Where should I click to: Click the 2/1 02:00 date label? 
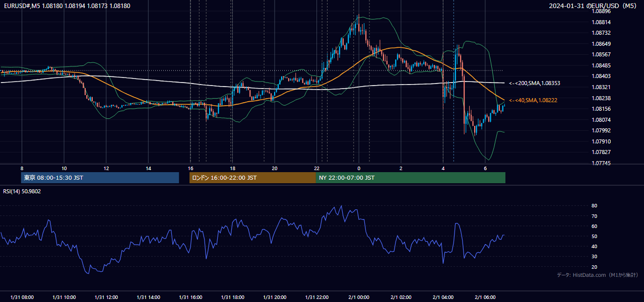(401, 297)
